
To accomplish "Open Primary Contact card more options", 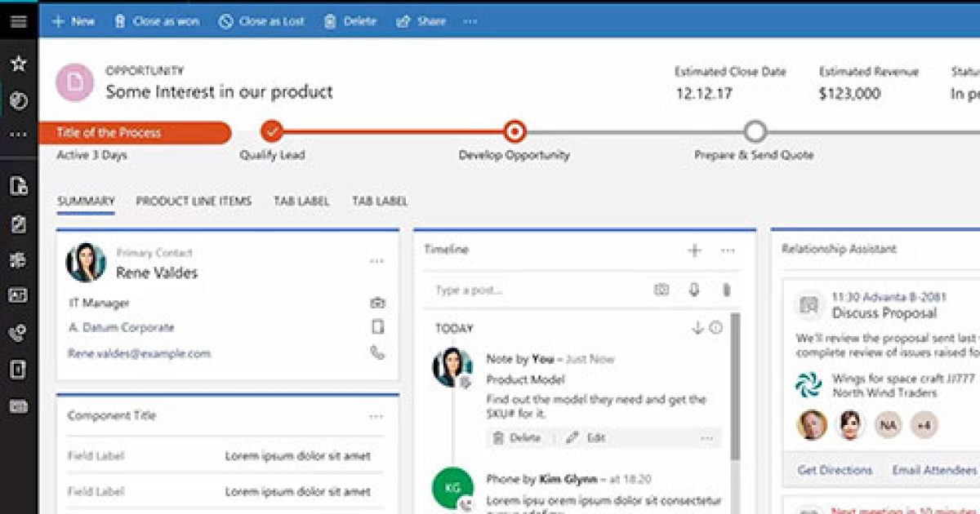I will pos(376,261).
